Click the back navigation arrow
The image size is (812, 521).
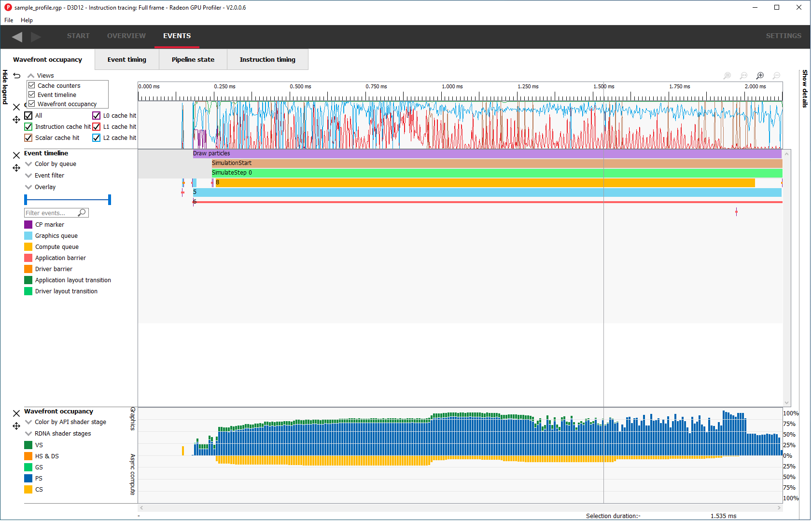17,37
